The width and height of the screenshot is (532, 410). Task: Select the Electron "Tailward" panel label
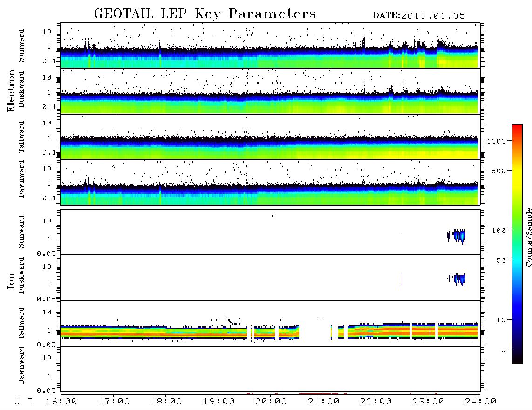(21, 137)
